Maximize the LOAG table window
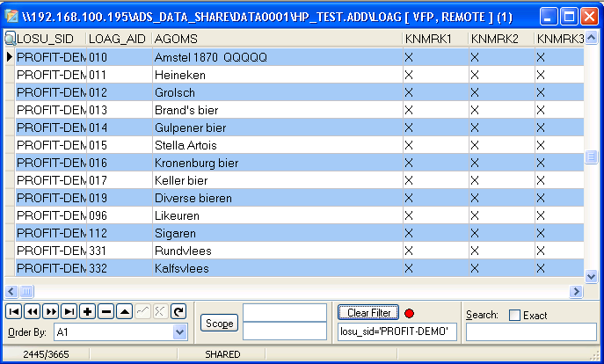The image size is (604, 364). (x=569, y=17)
